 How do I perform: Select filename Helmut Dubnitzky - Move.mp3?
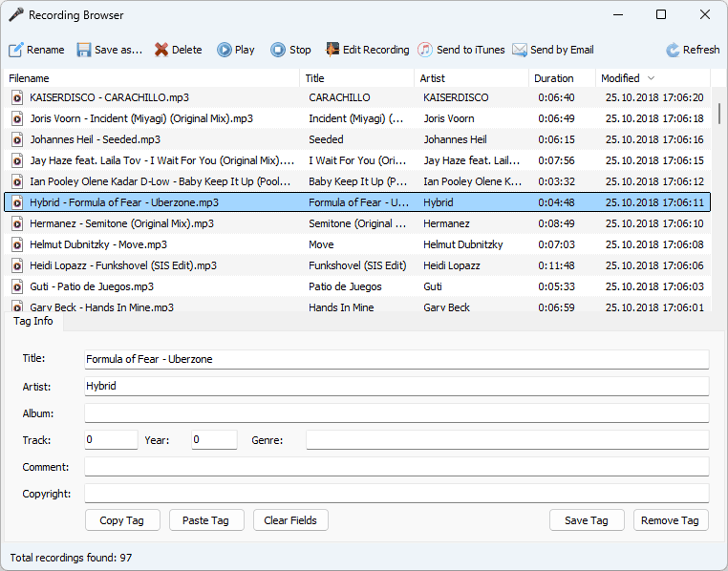(98, 244)
